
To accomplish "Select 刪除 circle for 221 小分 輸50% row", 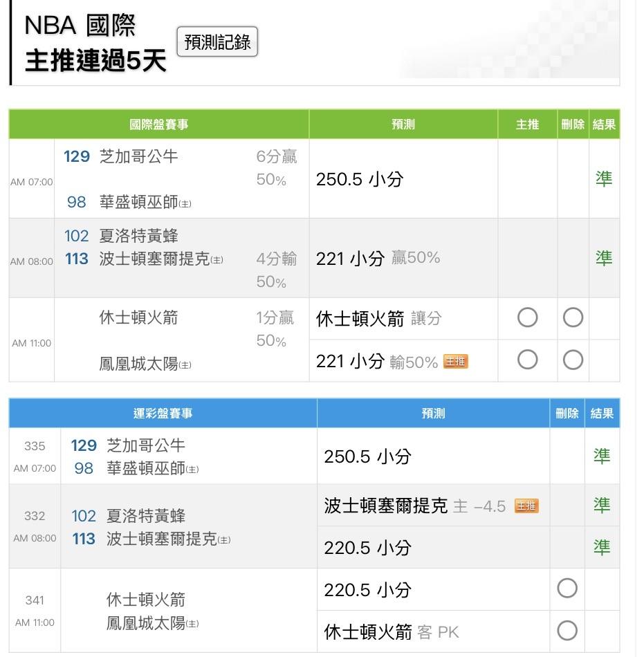I will pos(573,360).
